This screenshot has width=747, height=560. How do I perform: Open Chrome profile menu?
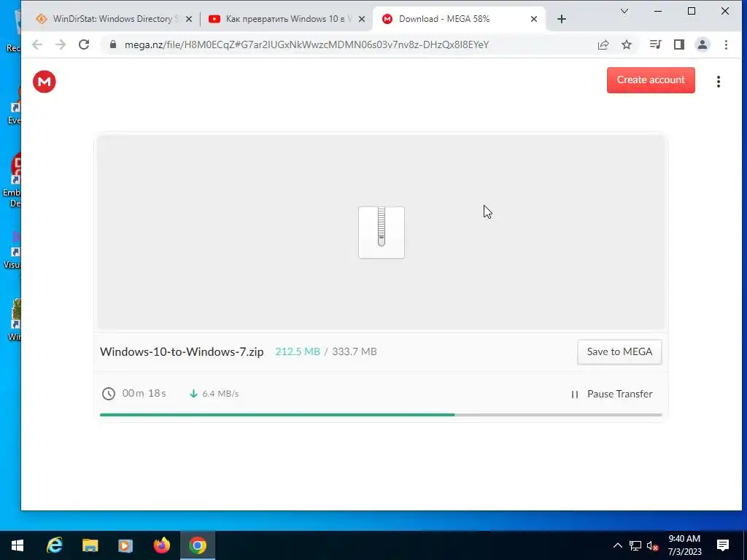(x=703, y=44)
